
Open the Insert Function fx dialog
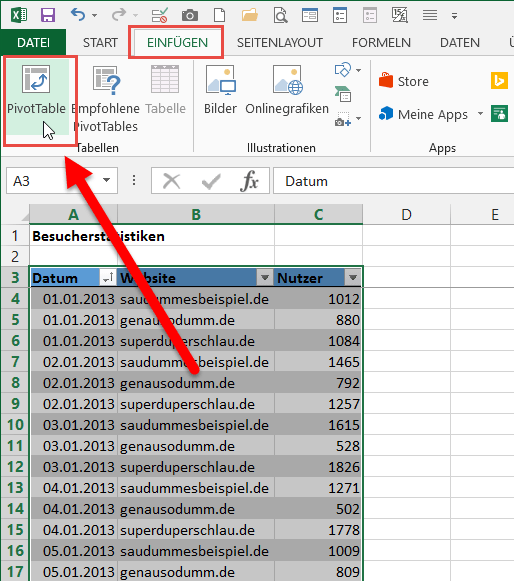pyautogui.click(x=249, y=181)
